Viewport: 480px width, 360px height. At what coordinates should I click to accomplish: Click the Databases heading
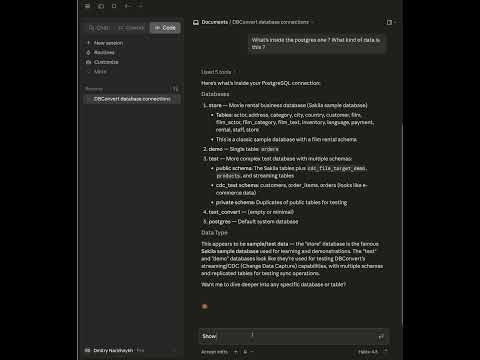pos(215,94)
